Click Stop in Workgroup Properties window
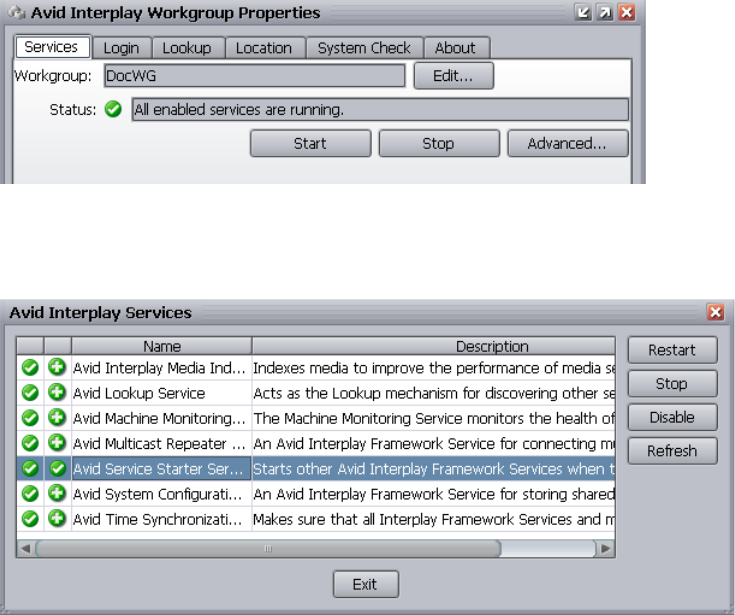Screen dimensions: 735x615 (x=439, y=143)
